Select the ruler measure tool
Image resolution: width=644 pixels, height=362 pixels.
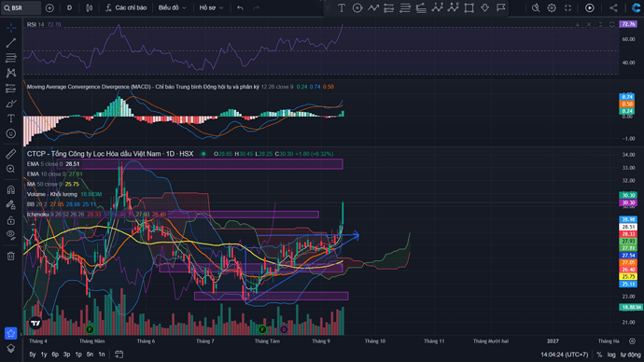(11, 154)
